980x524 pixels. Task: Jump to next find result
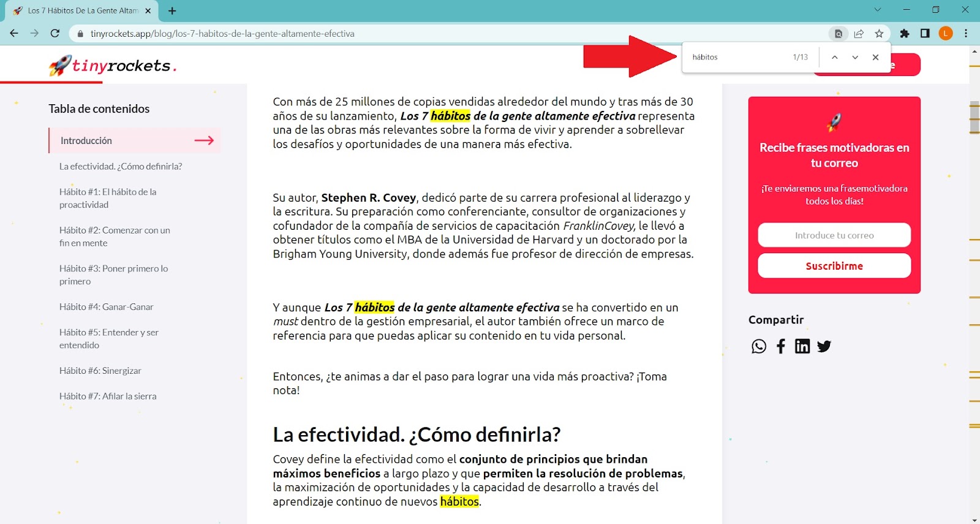click(x=855, y=57)
